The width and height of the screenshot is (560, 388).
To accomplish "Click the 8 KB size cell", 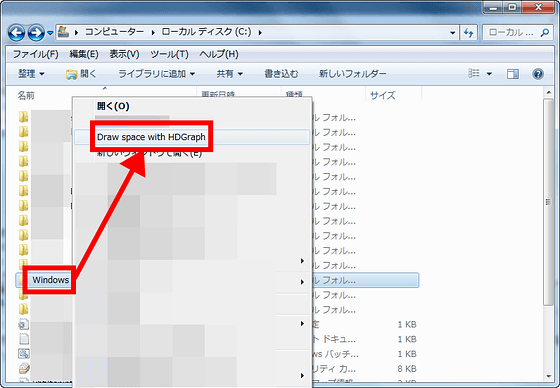I will point(407,368).
